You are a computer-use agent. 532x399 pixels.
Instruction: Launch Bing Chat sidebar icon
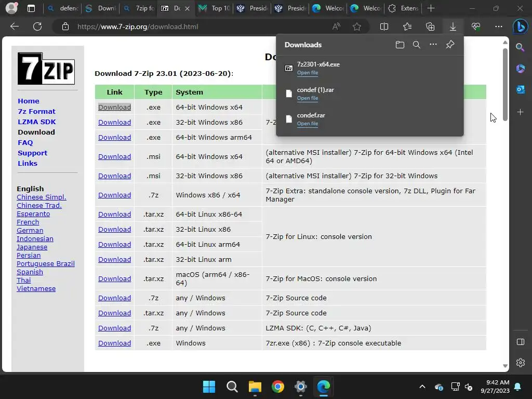[x=520, y=26]
